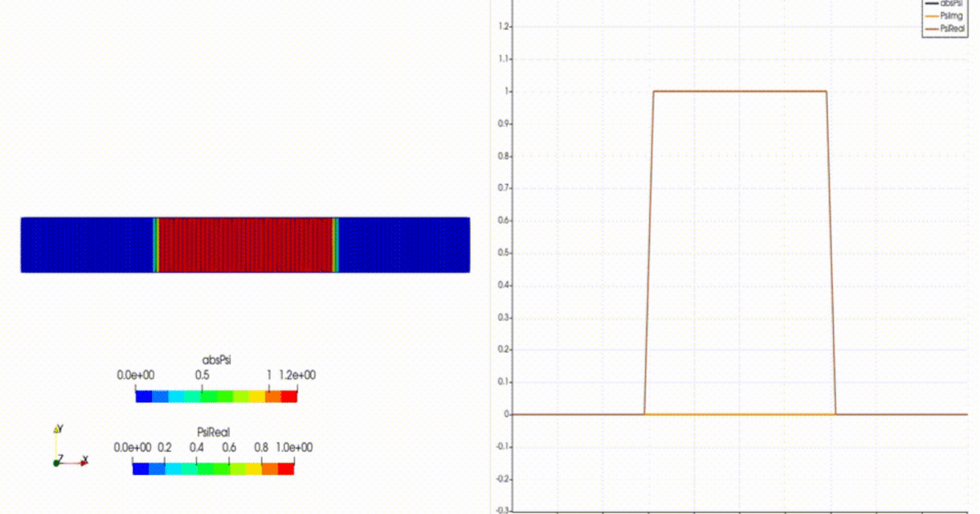Click the PsiImg line marker in chart legend

(x=931, y=16)
